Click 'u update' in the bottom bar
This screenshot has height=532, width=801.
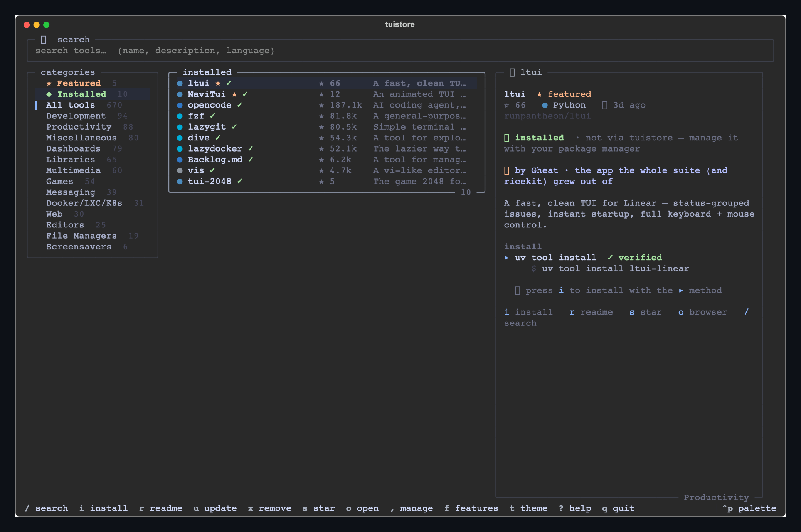215,508
